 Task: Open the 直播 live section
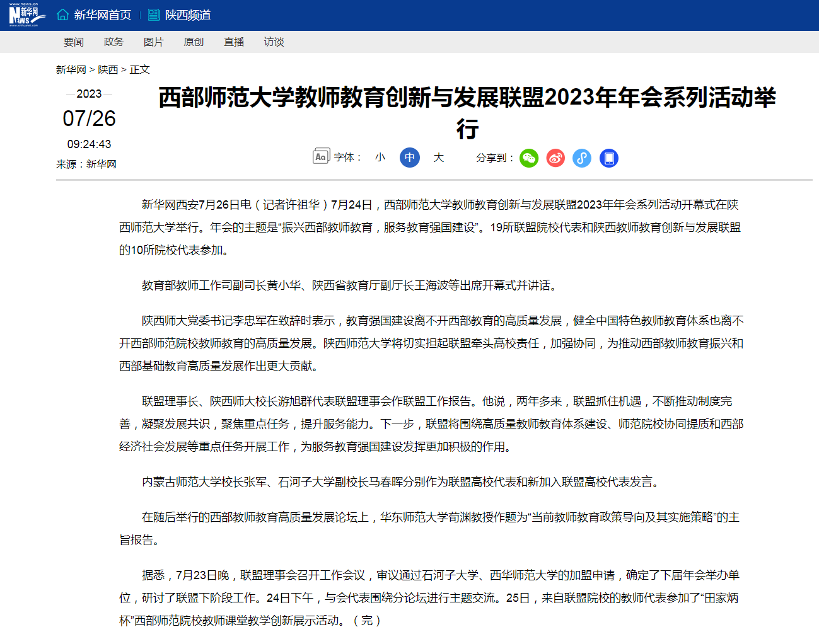(x=234, y=42)
